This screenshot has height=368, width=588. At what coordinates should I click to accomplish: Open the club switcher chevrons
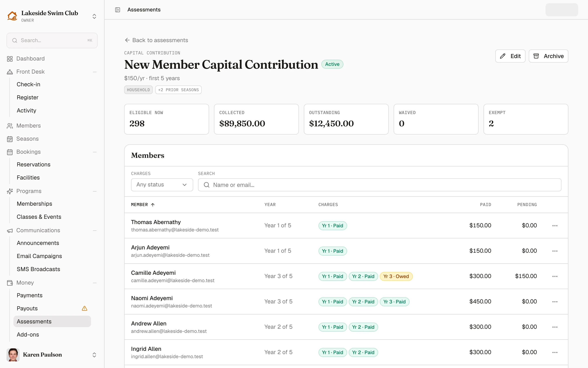[94, 16]
